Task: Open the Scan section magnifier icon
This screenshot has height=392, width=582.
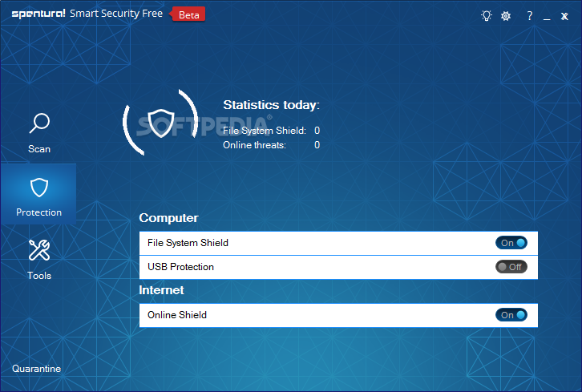Action: click(x=39, y=123)
